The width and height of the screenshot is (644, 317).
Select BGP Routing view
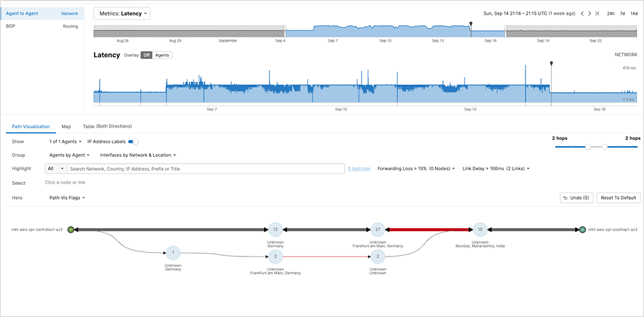tap(42, 26)
